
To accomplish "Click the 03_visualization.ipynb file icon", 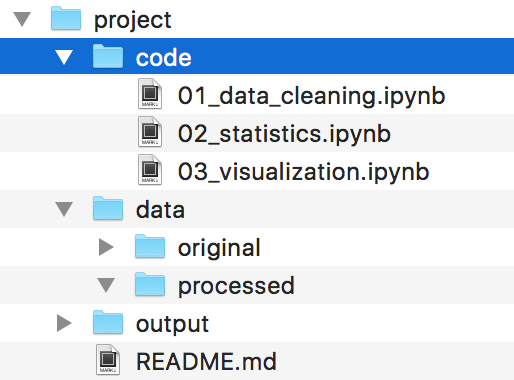I will pyautogui.click(x=150, y=170).
